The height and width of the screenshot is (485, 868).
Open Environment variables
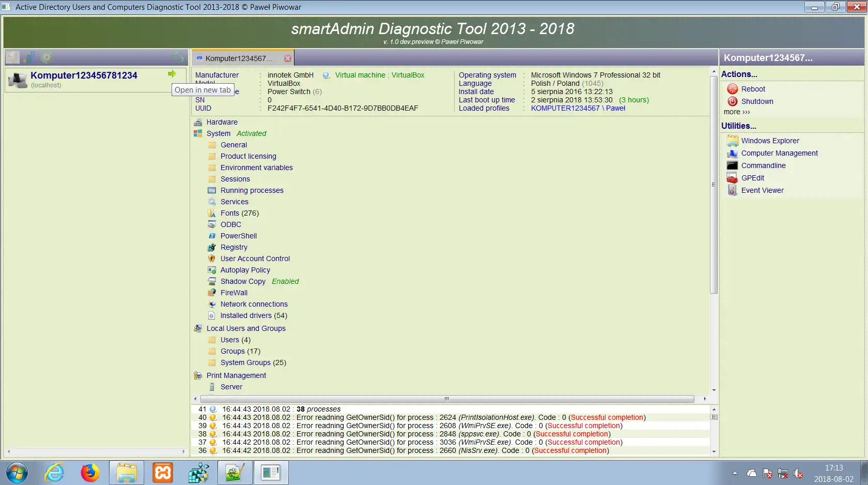coord(257,168)
